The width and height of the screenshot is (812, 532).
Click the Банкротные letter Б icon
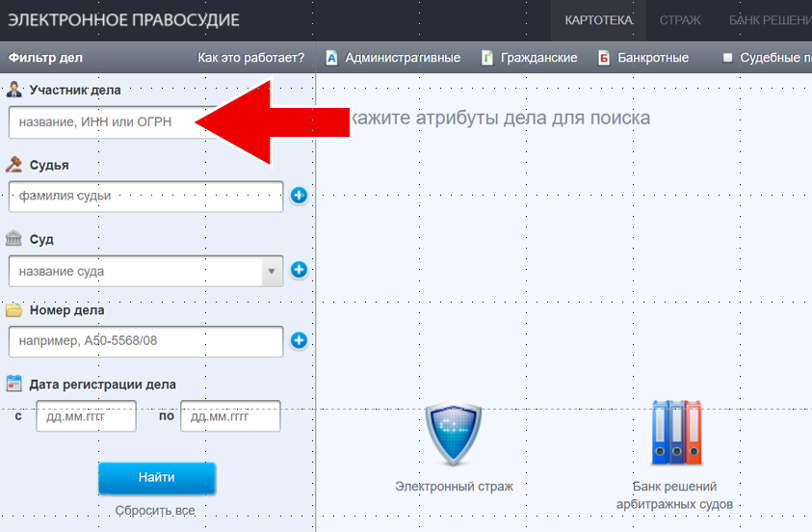tap(604, 58)
